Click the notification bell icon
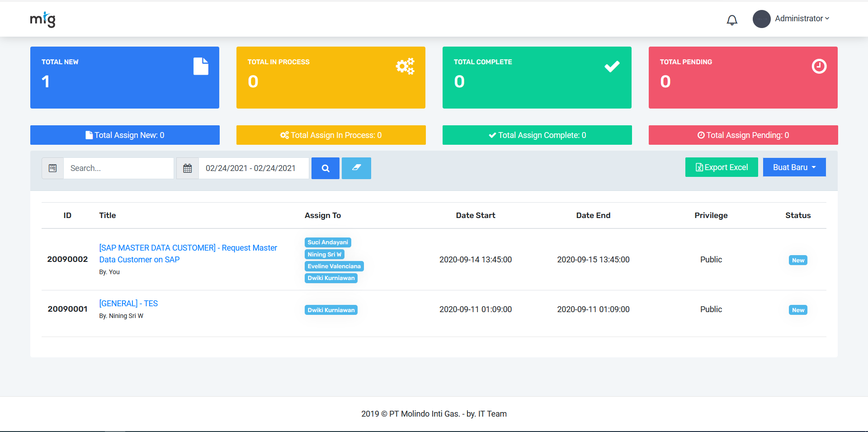 (x=732, y=20)
